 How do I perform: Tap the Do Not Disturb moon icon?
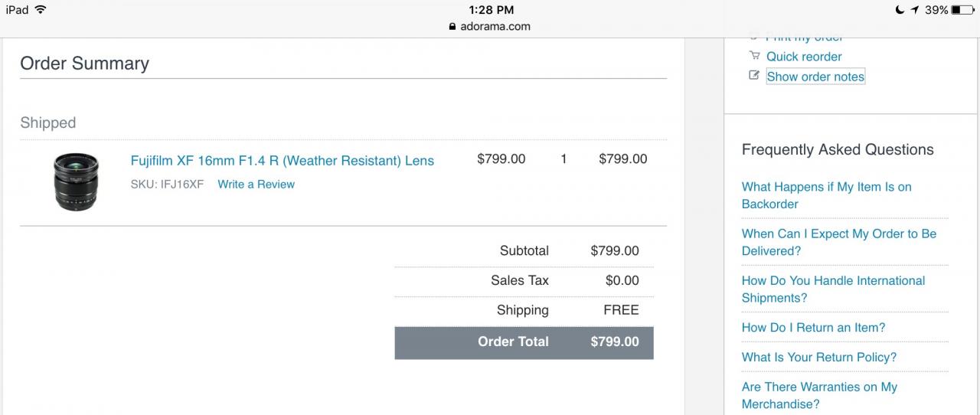click(x=900, y=10)
